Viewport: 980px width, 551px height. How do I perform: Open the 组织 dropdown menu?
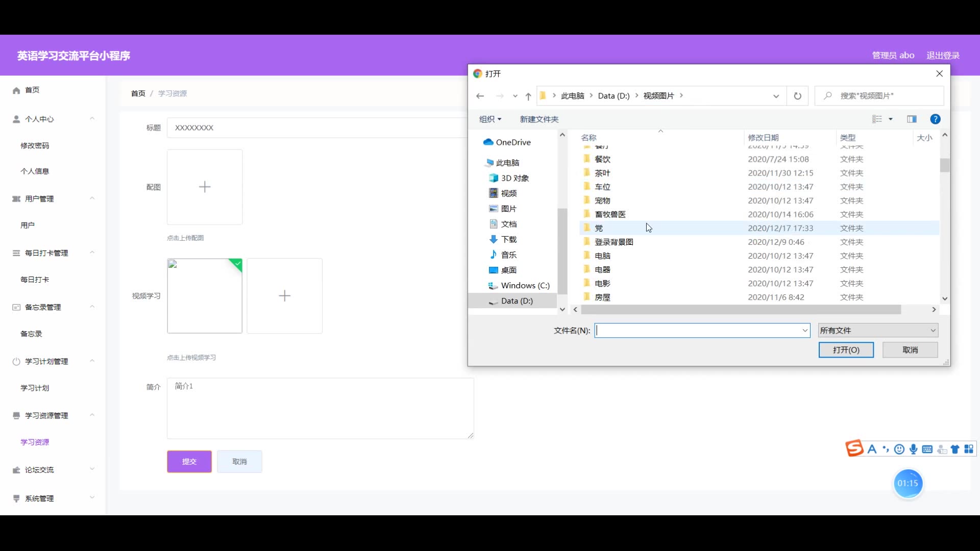click(x=490, y=119)
